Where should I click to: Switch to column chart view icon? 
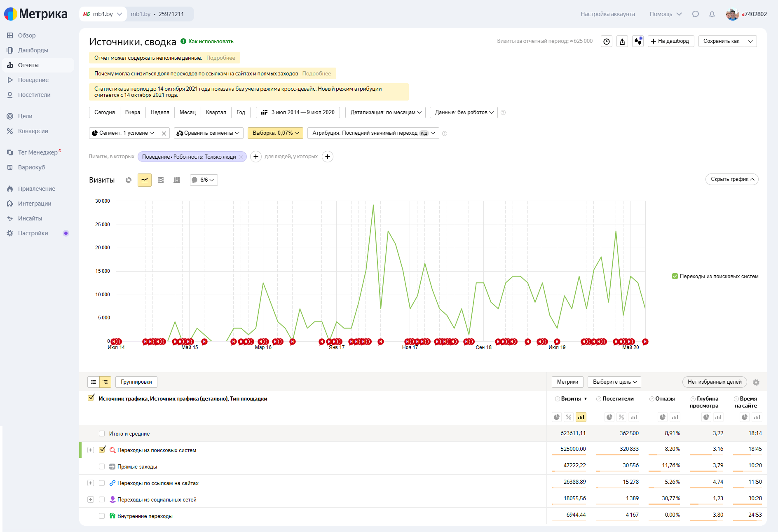click(177, 180)
